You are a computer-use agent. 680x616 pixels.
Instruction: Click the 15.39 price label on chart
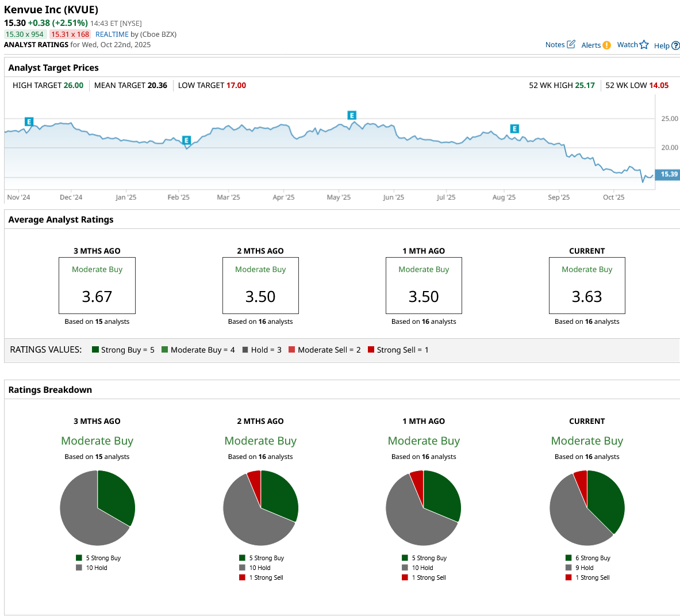tap(669, 174)
